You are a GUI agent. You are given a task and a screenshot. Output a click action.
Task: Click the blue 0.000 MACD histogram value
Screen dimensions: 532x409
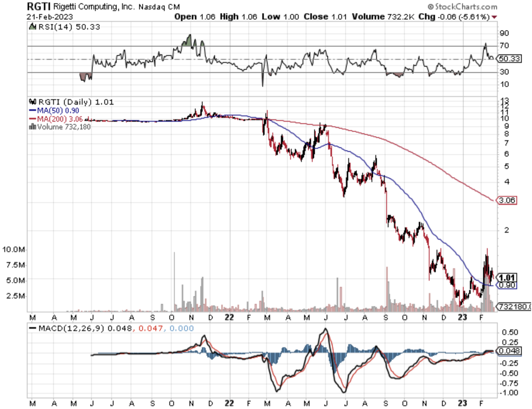181,329
